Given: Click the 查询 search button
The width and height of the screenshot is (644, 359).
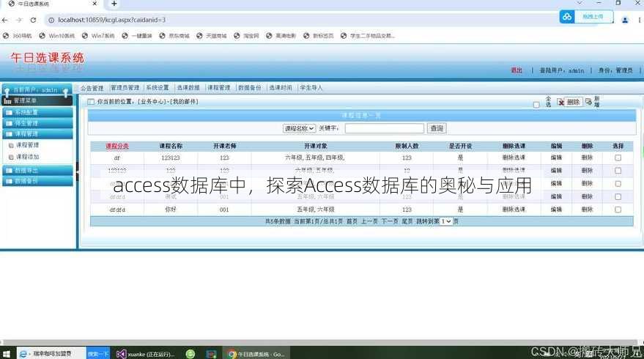Looking at the screenshot, I should [437, 128].
